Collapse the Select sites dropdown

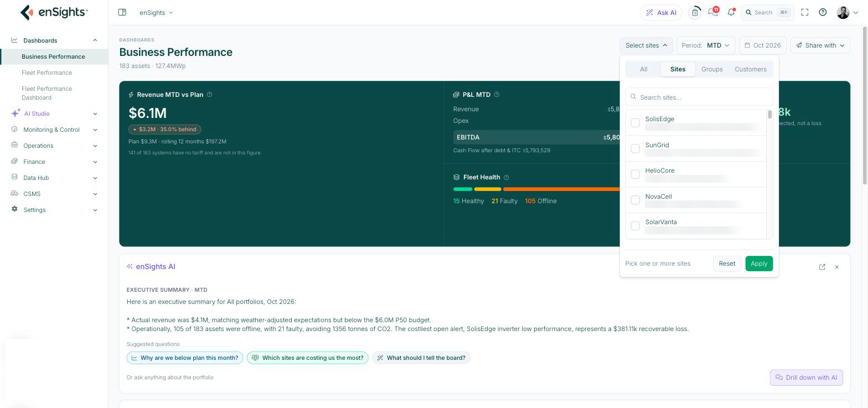point(646,45)
